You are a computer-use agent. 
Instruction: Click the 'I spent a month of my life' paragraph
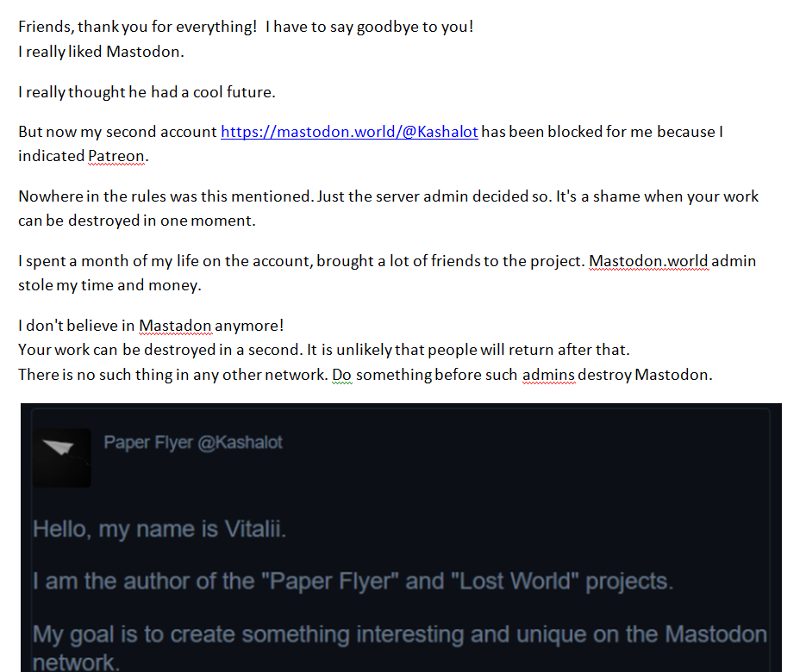(387, 273)
